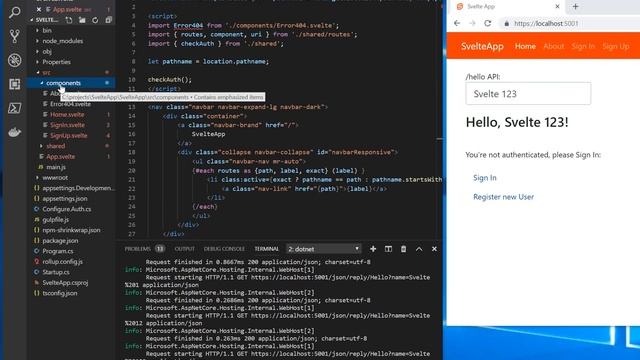Open a new browser tab

[576, 7]
